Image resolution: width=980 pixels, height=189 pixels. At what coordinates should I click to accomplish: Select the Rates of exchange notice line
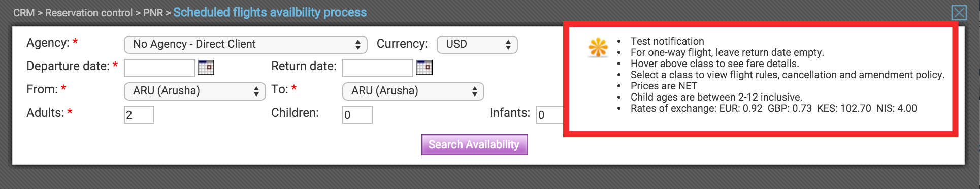773,108
